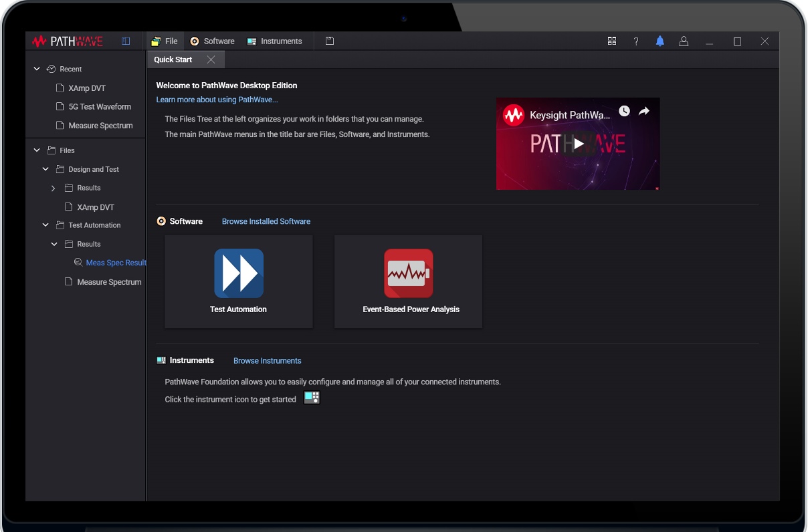The height and width of the screenshot is (532, 808).
Task: Launch Event-Based Power Analysis tile
Action: 408,281
